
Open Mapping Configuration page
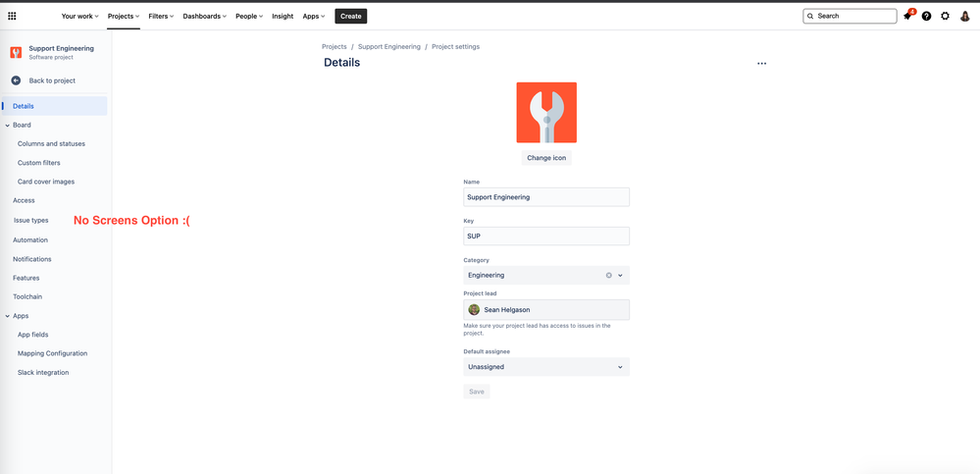(53, 354)
